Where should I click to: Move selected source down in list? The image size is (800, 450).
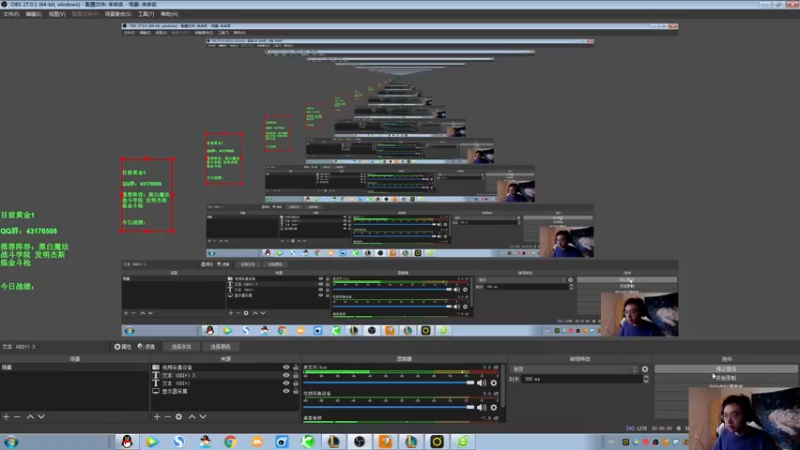(203, 417)
